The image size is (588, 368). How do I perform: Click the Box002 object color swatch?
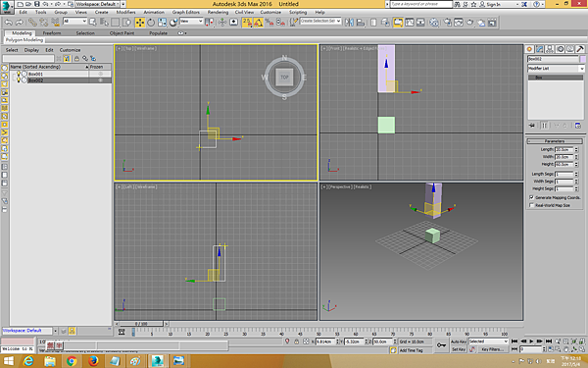[583, 59]
